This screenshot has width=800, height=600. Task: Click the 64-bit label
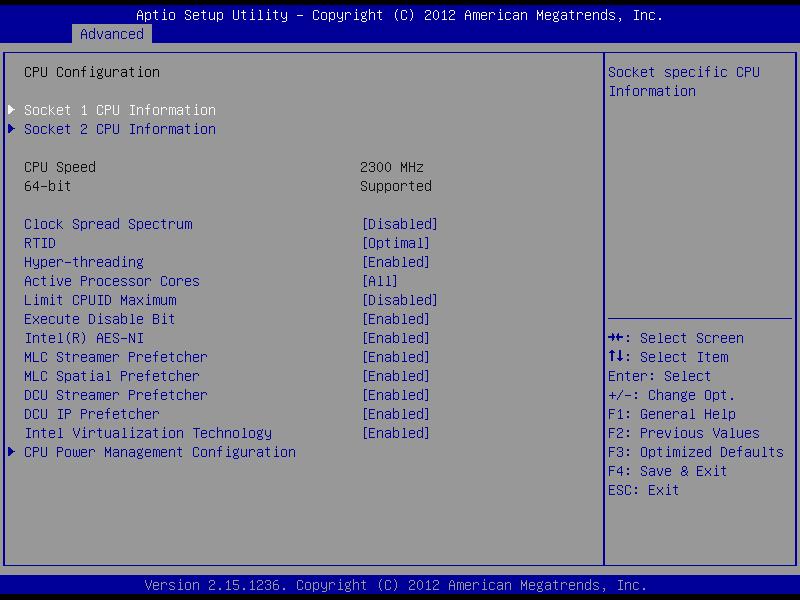[x=47, y=186]
